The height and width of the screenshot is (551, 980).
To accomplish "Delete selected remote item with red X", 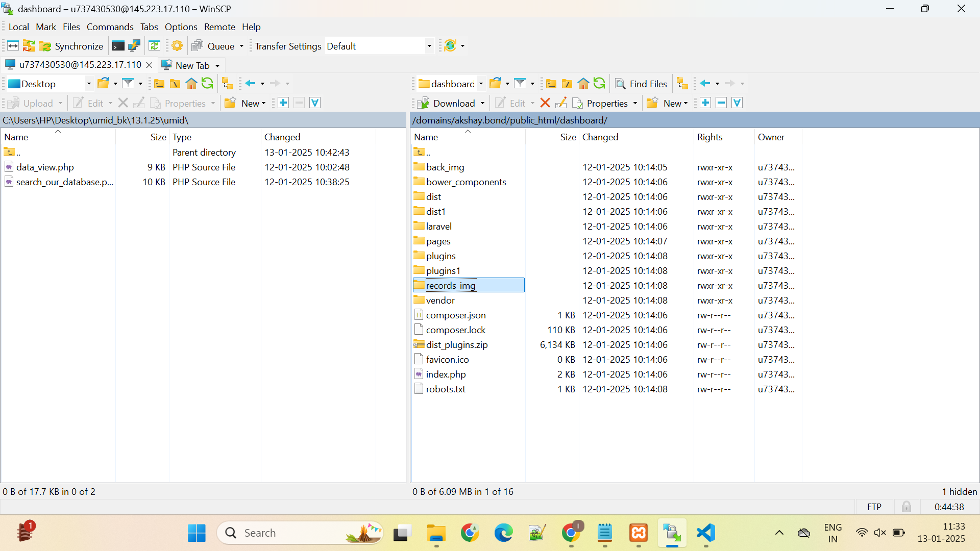I will 545,103.
